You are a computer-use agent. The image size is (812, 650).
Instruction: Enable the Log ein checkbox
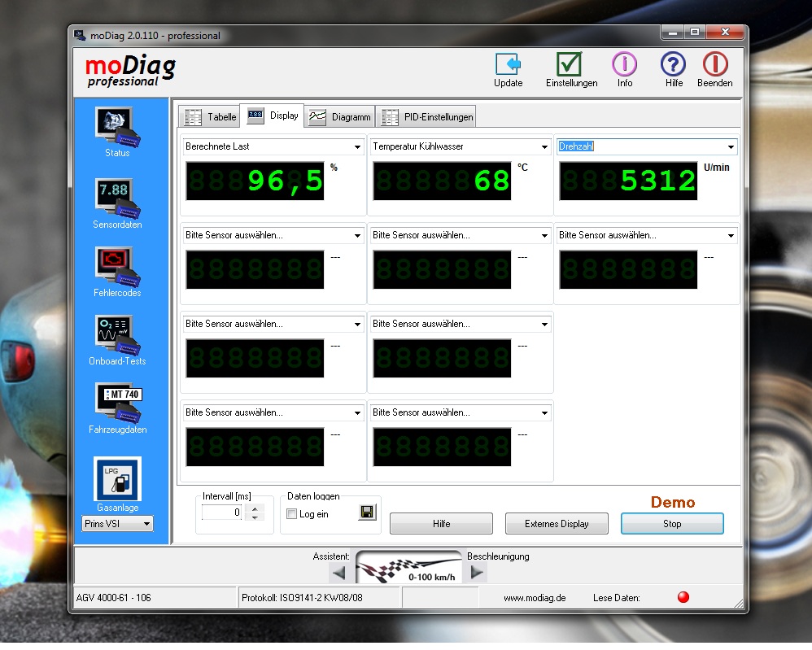click(292, 514)
